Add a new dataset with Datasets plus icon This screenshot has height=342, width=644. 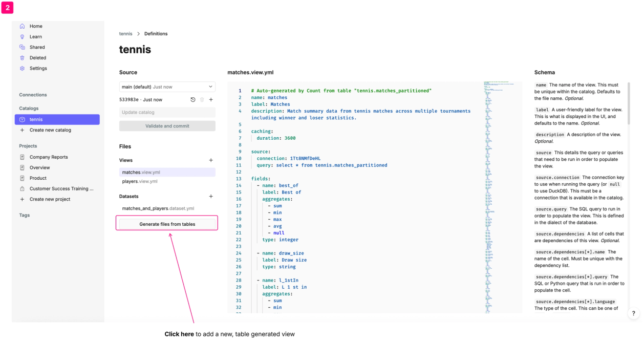tap(211, 196)
